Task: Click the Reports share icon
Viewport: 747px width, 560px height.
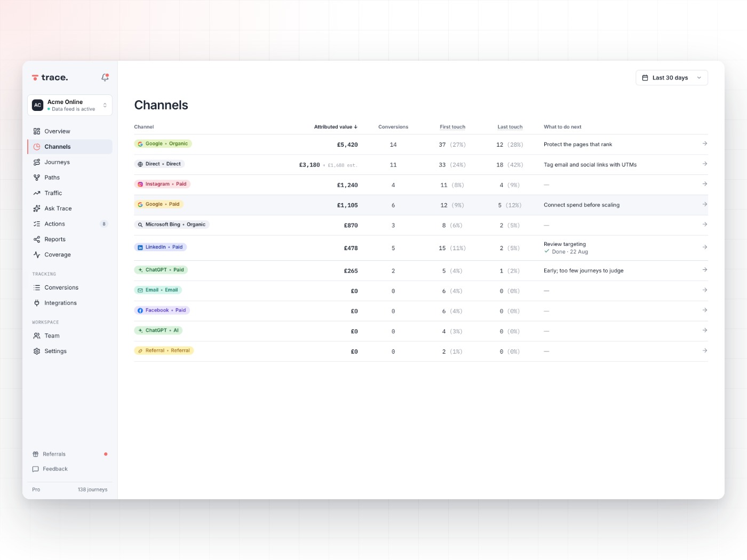Action: point(37,239)
